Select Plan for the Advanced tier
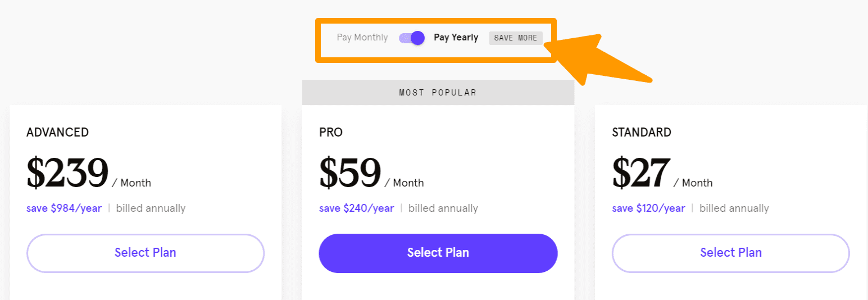 (146, 253)
